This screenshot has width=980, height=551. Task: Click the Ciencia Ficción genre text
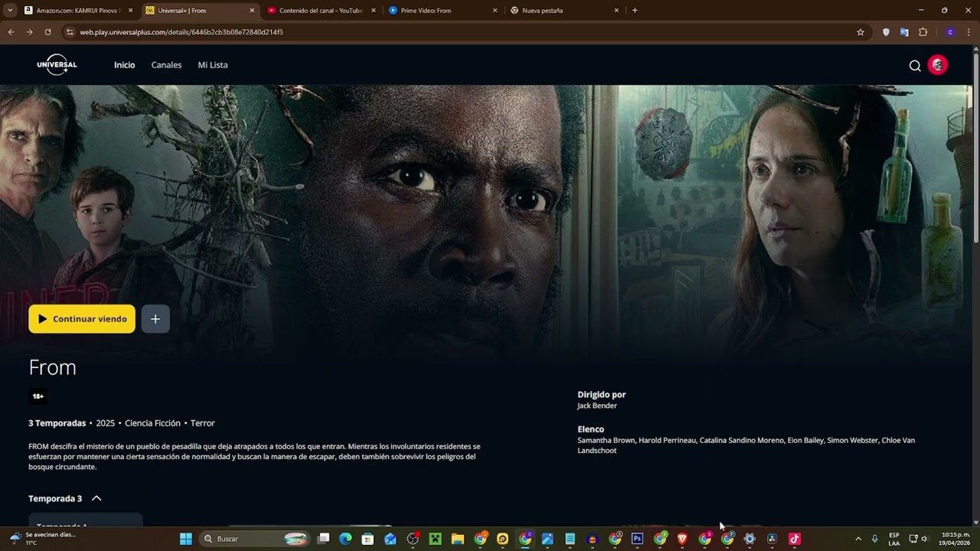click(152, 423)
